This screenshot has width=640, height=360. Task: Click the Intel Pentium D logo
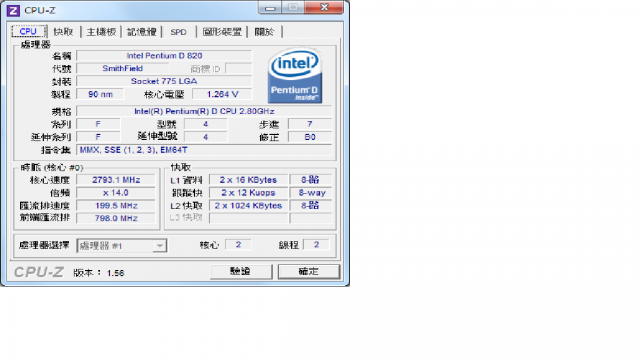pyautogui.click(x=295, y=76)
